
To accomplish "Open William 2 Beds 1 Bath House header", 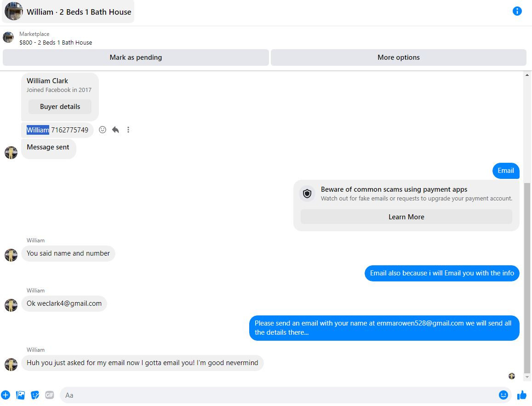I will pos(68,11).
